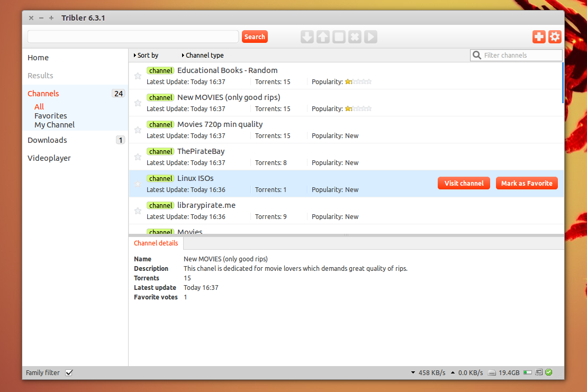The width and height of the screenshot is (587, 392).
Task: Click the green checkmark status icon
Action: click(x=549, y=372)
